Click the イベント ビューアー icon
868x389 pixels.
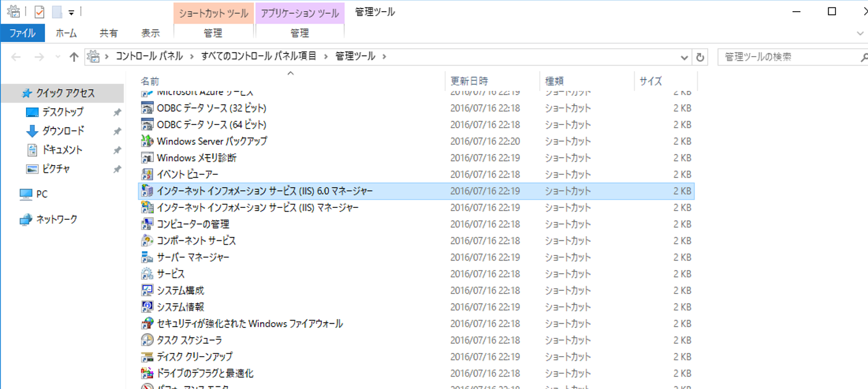pyautogui.click(x=147, y=174)
